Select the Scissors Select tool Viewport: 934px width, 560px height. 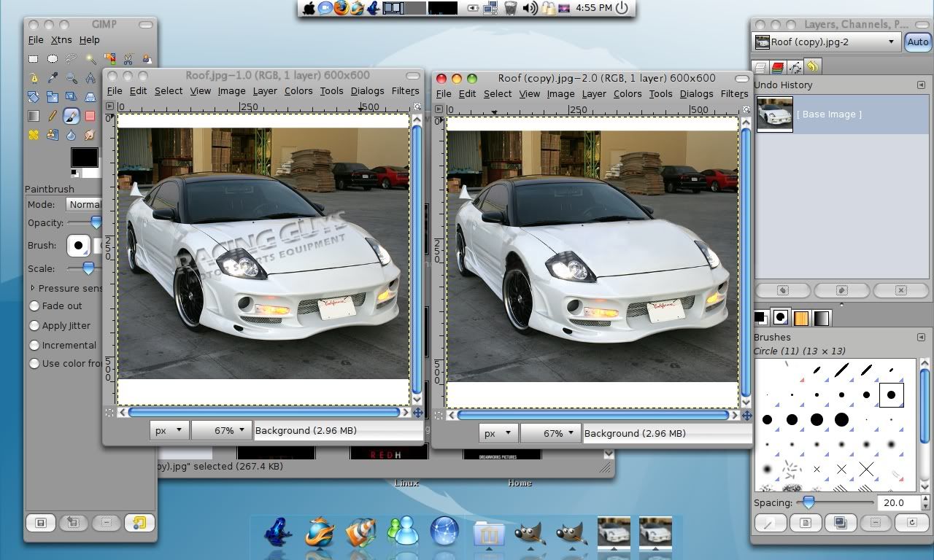(x=128, y=59)
